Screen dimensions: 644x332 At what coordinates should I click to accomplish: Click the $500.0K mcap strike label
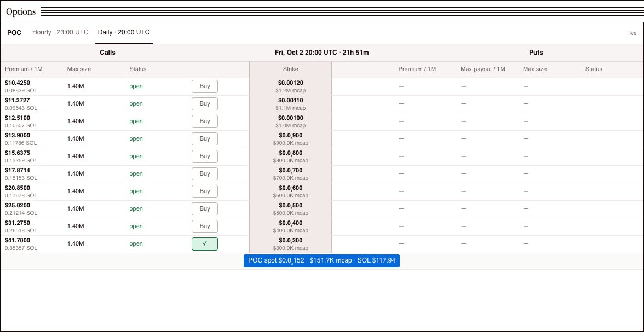[x=290, y=213]
